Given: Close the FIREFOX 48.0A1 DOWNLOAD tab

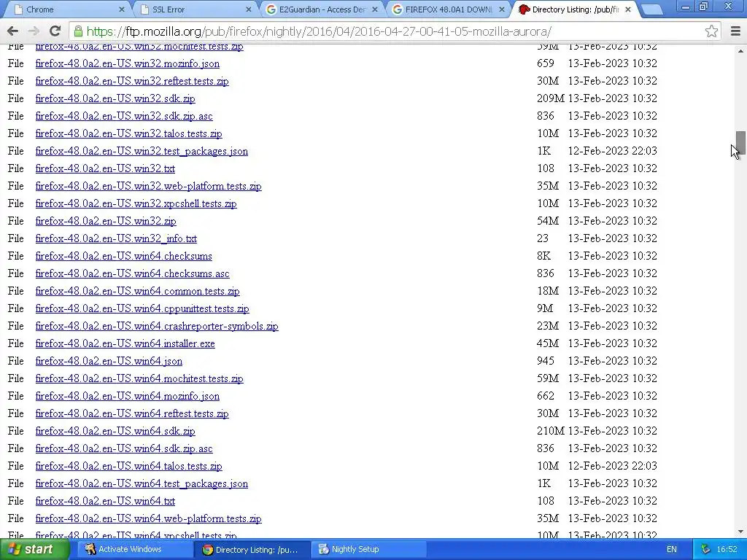Looking at the screenshot, I should point(502,9).
